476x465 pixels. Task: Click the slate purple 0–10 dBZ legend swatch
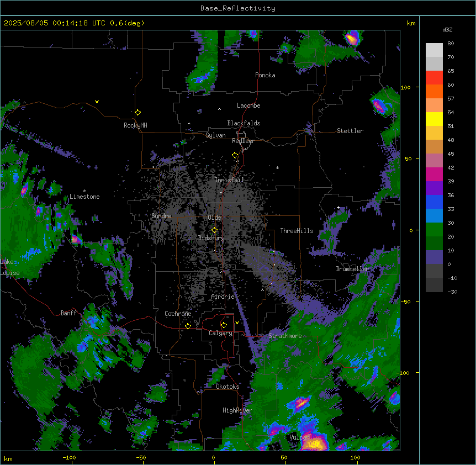coord(434,257)
